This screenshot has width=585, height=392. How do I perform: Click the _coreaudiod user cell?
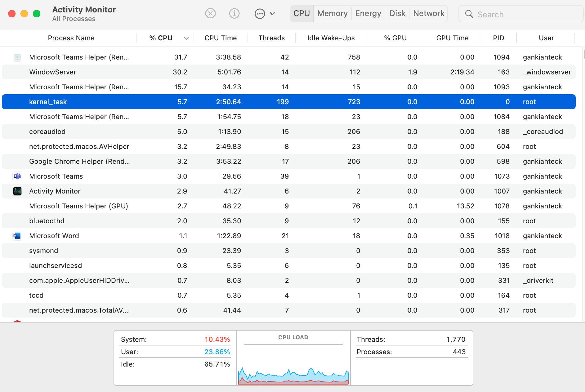point(543,131)
